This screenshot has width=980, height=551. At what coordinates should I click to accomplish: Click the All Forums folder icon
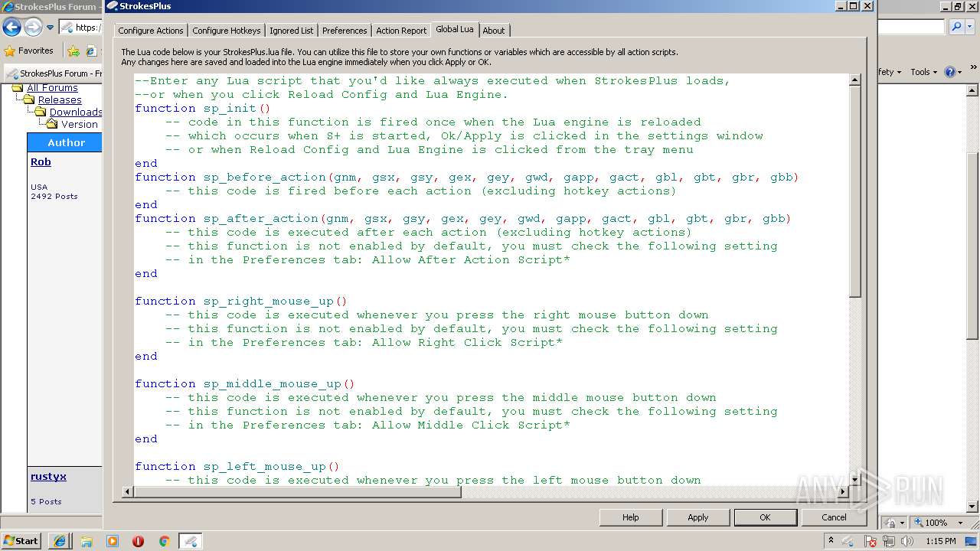tap(18, 88)
